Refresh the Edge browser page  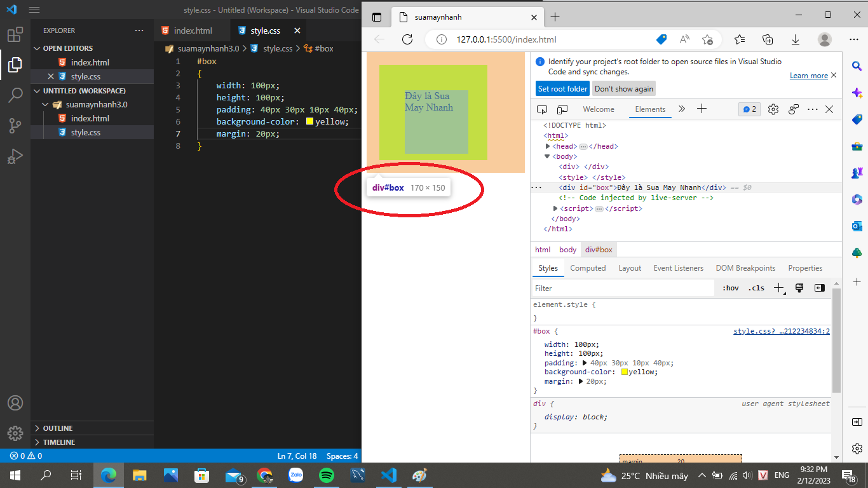coord(407,39)
